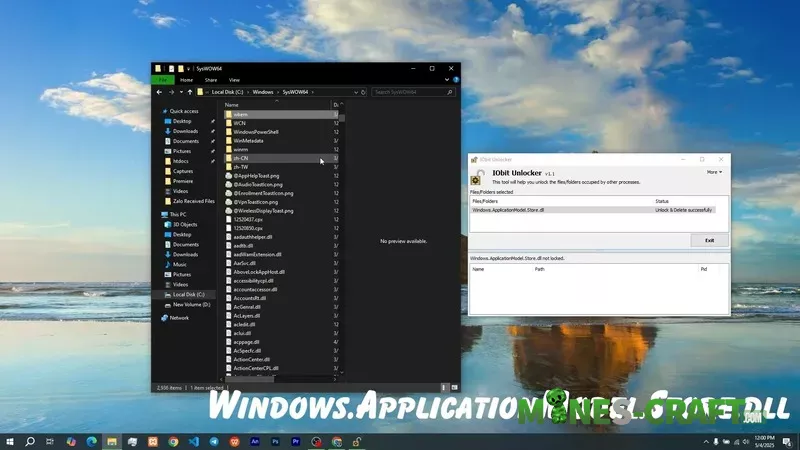This screenshot has height=450, width=800.
Task: Switch to details view toggle
Action: pos(446,387)
